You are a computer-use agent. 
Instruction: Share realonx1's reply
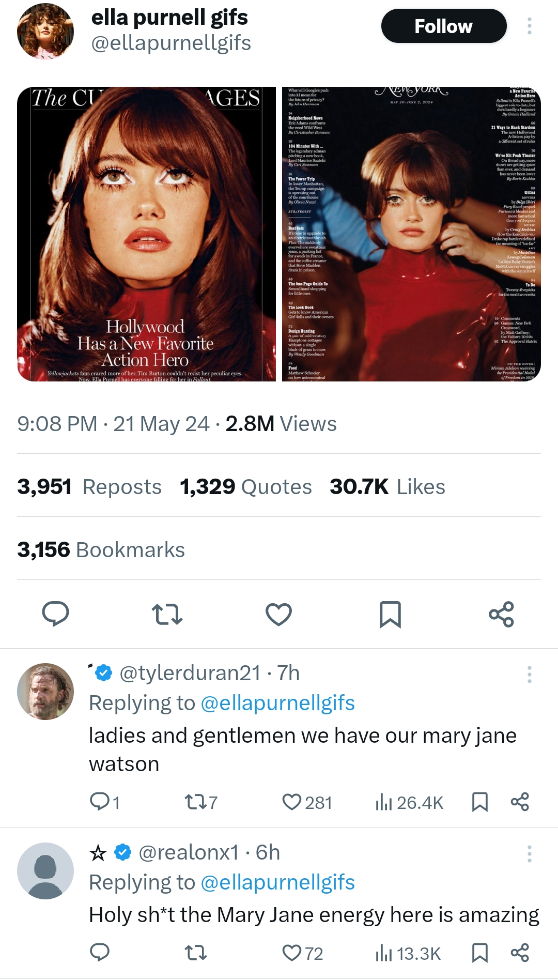(519, 953)
